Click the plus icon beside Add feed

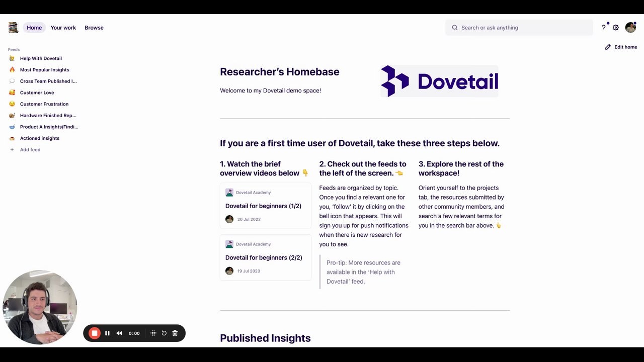click(x=12, y=150)
